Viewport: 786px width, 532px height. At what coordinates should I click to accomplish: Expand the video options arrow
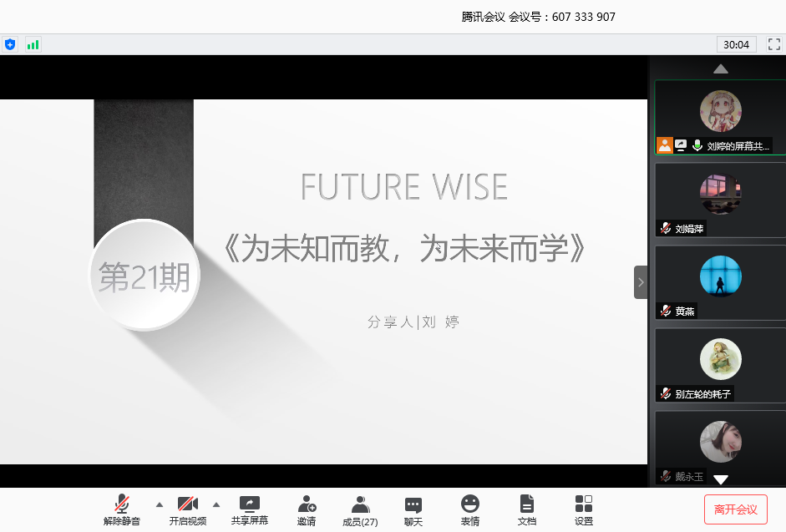click(x=216, y=504)
